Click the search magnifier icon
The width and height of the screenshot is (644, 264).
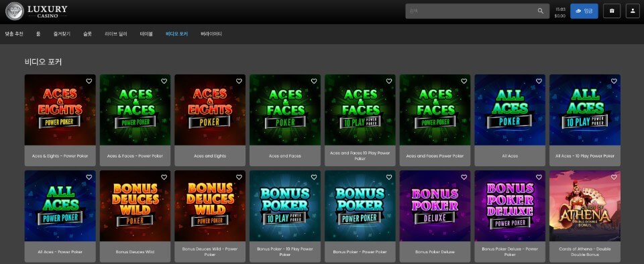point(541,11)
